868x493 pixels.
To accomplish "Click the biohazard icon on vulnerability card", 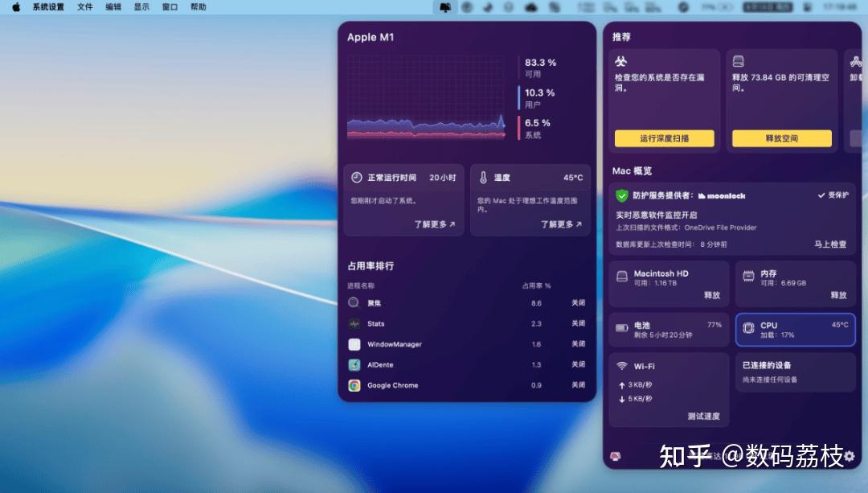I will [x=621, y=61].
